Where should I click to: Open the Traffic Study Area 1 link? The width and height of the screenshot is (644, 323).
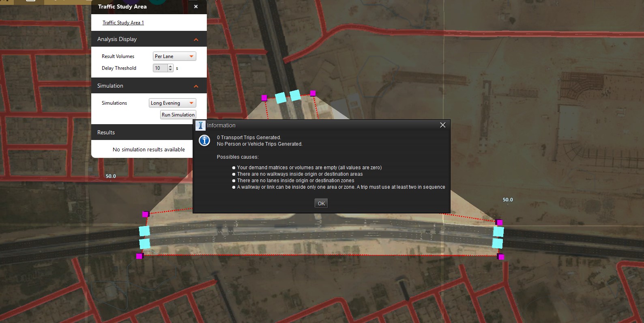click(123, 23)
